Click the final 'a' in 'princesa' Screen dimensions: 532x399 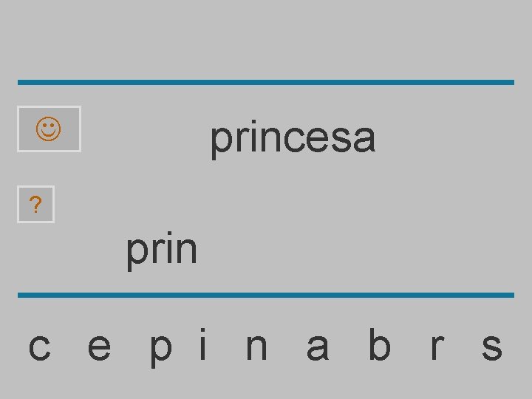click(x=364, y=139)
